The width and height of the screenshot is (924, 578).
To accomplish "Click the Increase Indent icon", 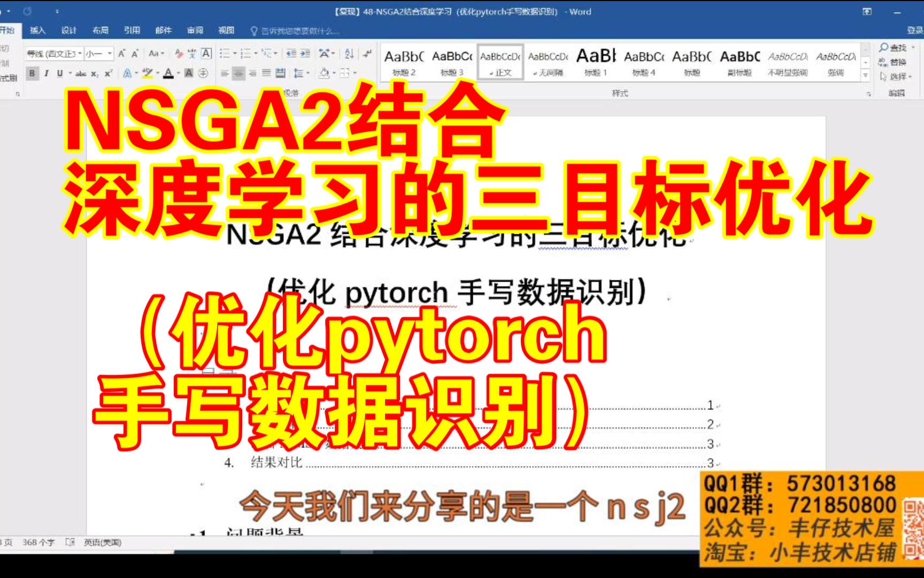I will tap(305, 54).
